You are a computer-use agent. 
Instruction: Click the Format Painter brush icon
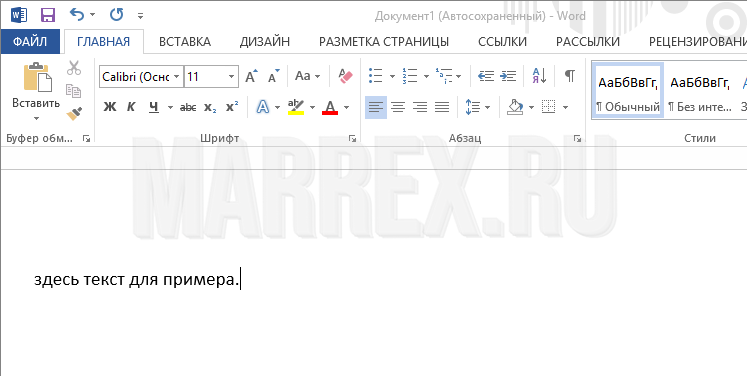pos(74,113)
